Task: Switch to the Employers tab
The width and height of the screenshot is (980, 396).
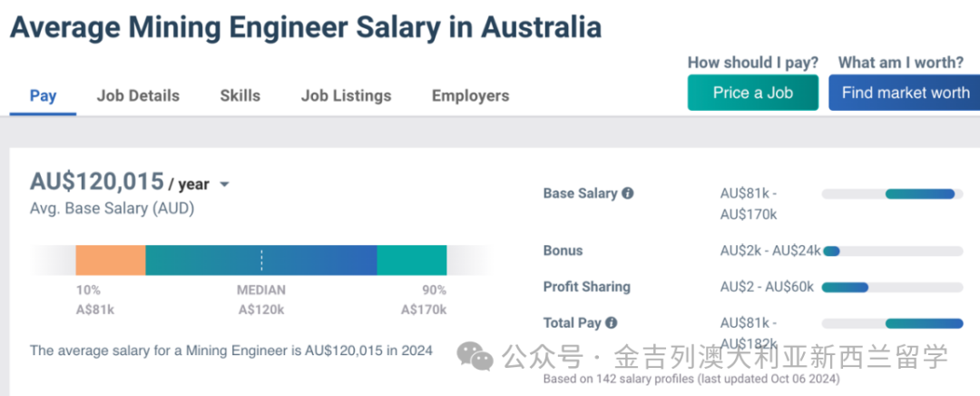Action: [471, 95]
